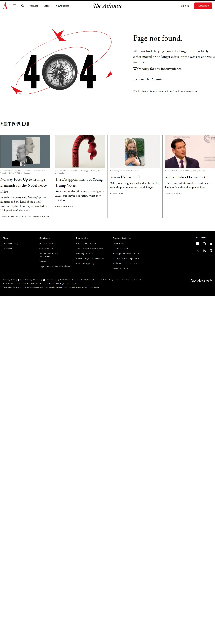
Task: Click the red Atlantic 'A' logo icon
Action: pos(5,6)
